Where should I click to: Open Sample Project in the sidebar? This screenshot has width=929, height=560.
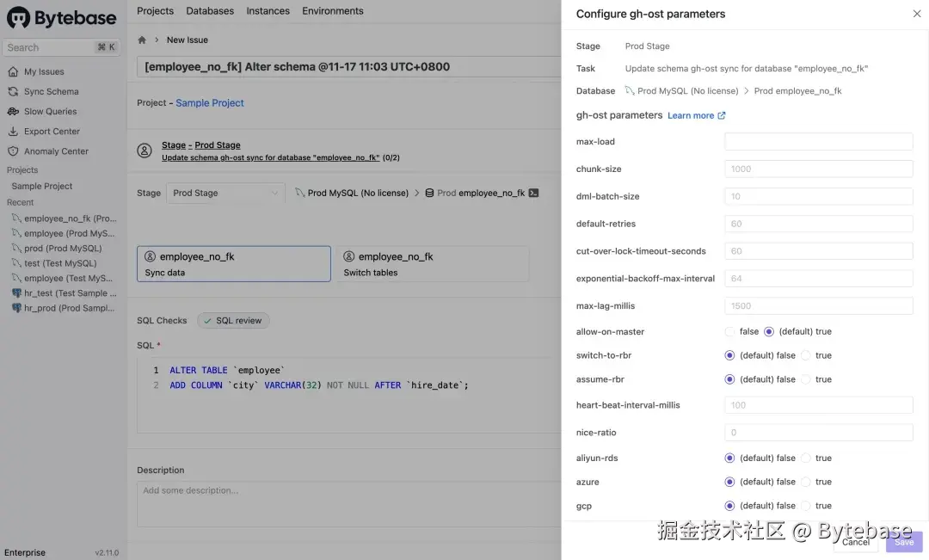(x=42, y=186)
